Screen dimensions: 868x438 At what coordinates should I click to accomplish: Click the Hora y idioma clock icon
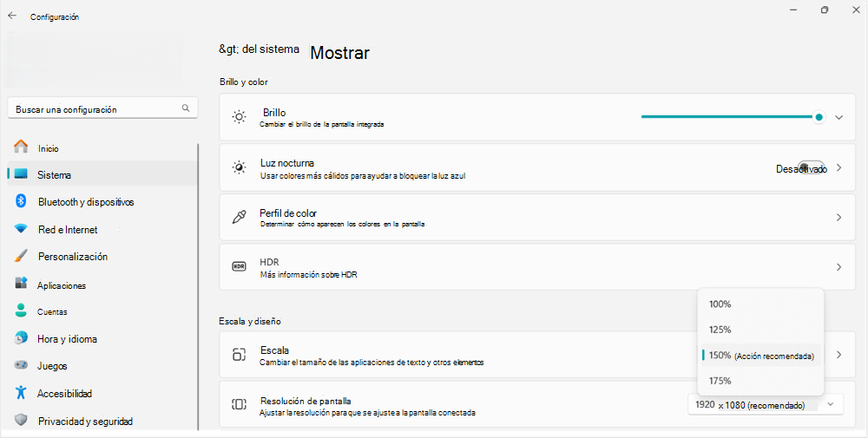click(x=21, y=338)
